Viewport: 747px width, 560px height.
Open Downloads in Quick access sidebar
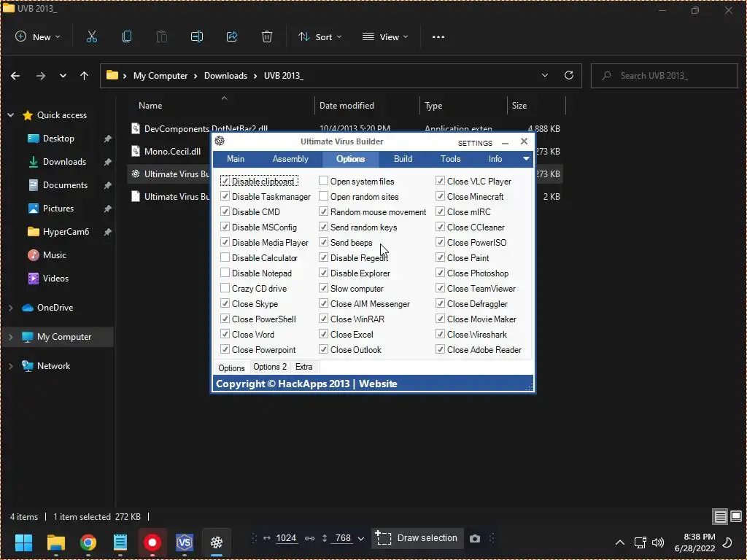tap(64, 162)
